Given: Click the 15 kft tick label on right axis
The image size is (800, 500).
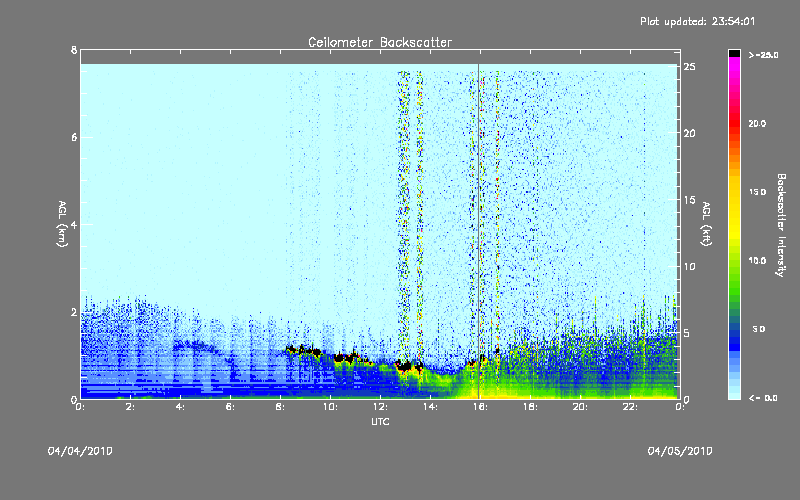Looking at the screenshot, I should point(689,200).
